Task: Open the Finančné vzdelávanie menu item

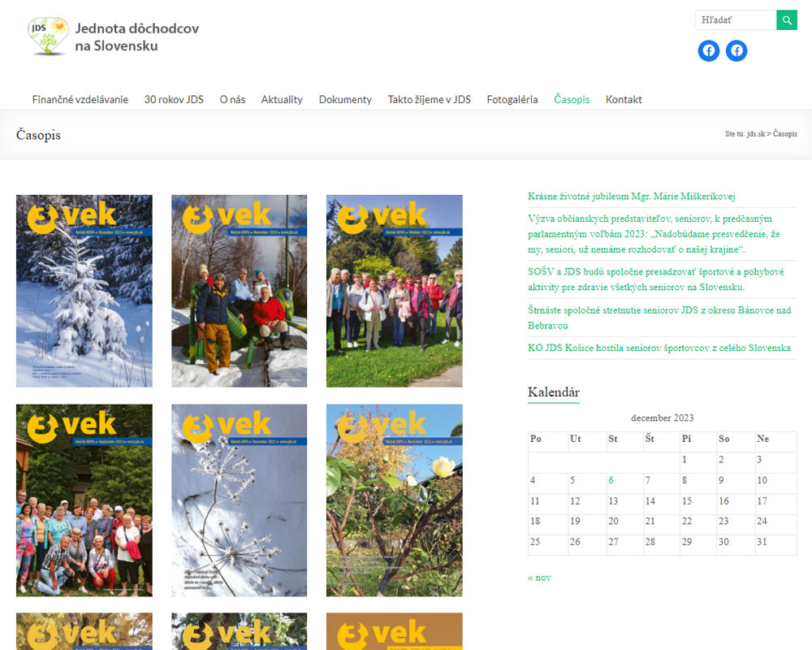Action: point(80,99)
